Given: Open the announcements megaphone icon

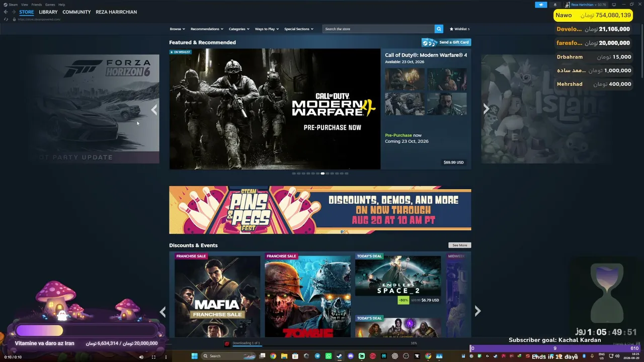Looking at the screenshot, I should pos(541,5).
